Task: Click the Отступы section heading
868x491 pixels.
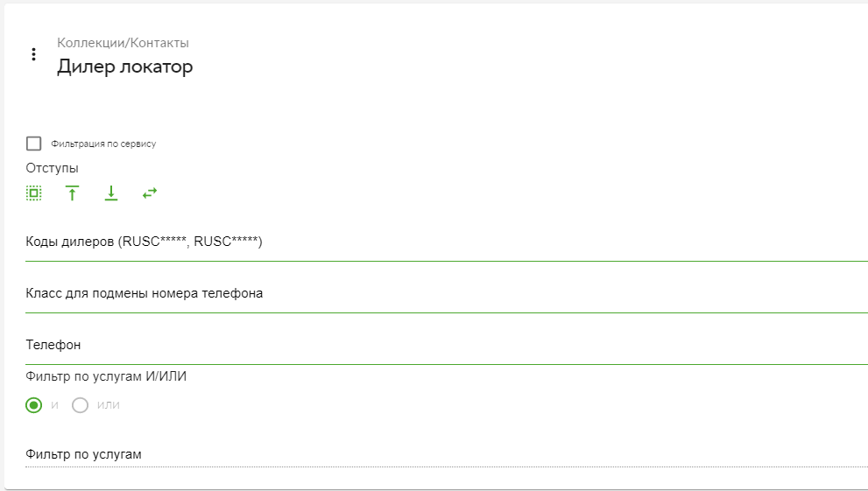Action: (x=52, y=168)
